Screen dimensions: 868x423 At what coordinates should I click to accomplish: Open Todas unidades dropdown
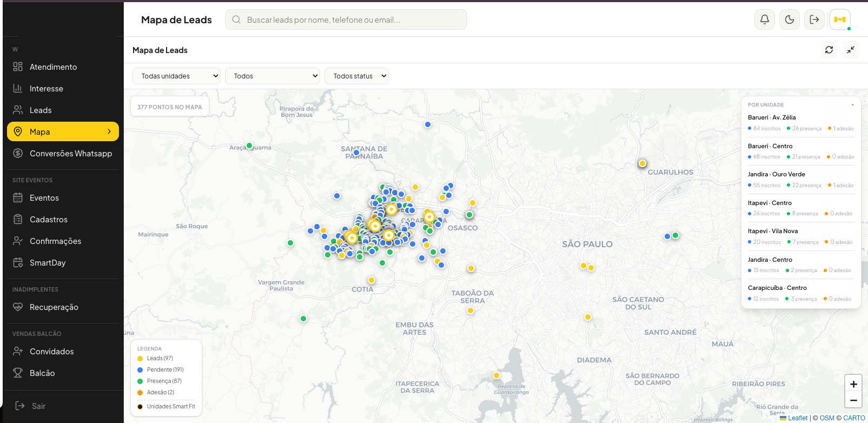click(176, 76)
